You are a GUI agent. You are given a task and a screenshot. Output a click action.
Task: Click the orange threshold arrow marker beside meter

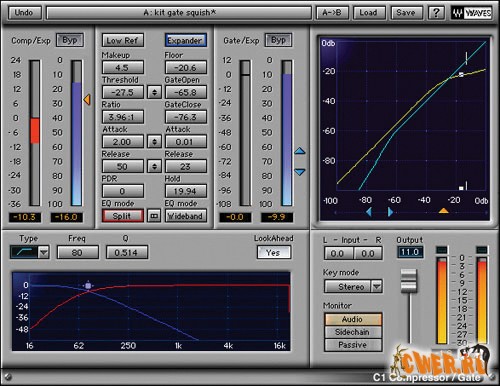(x=87, y=99)
